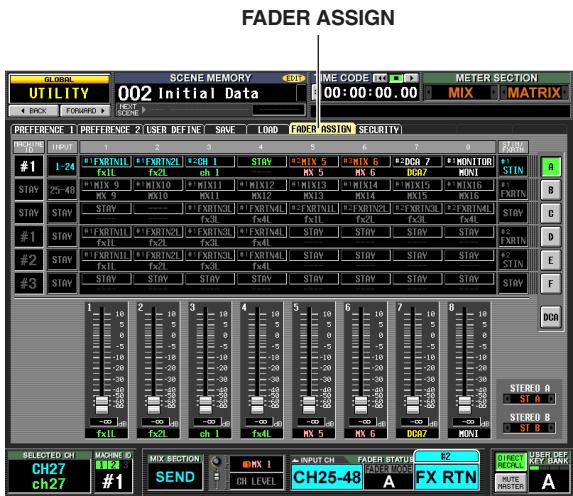The width and height of the screenshot is (573, 496).
Task: Open bank A fader 7 DCA 7 assignment
Action: click(x=417, y=162)
